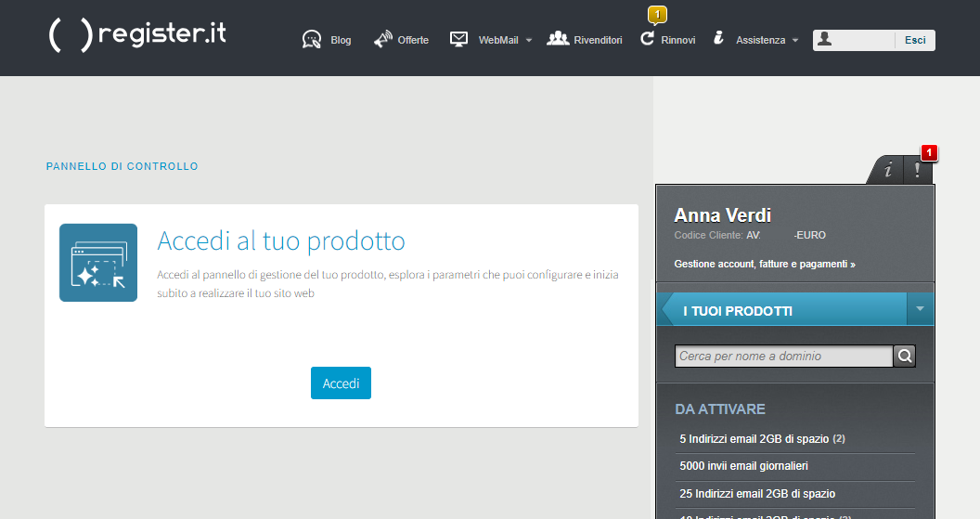Expand the I TUOI PRODOTTI dropdown arrow

coord(920,309)
